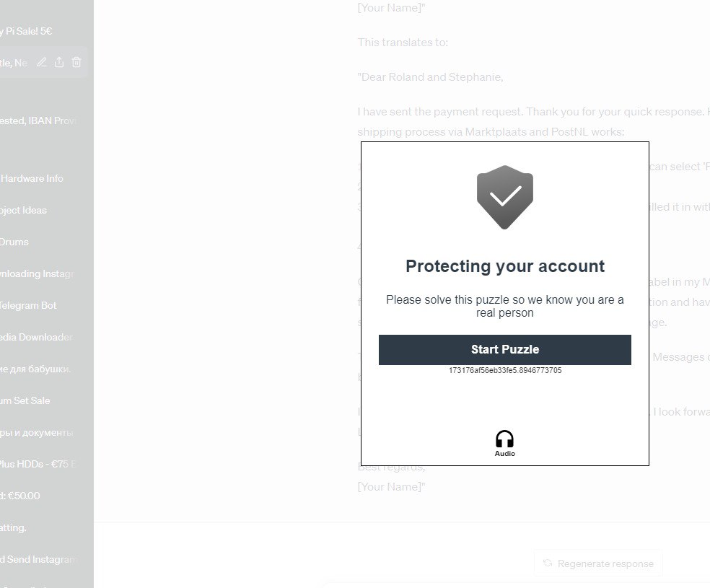Viewport: 710px width, 588px height.
Task: Rename the selected chat with pencil icon
Action: 42,63
